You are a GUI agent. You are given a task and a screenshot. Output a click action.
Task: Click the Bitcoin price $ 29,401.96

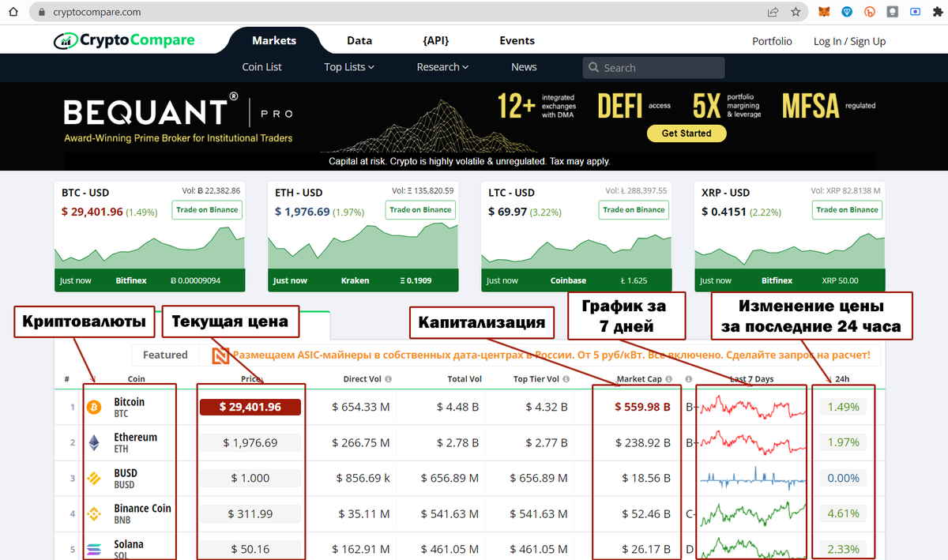(x=250, y=408)
